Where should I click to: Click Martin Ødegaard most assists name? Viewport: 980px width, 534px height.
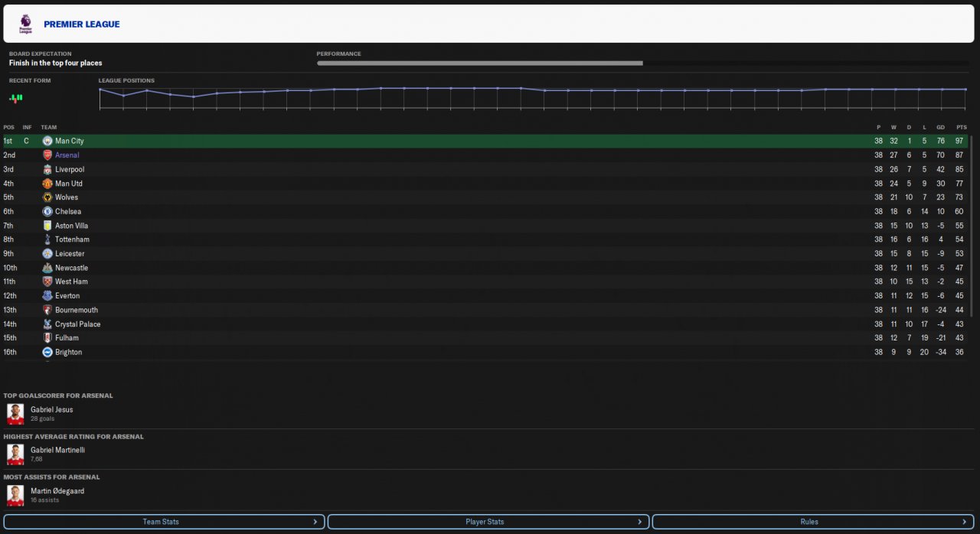click(x=57, y=490)
